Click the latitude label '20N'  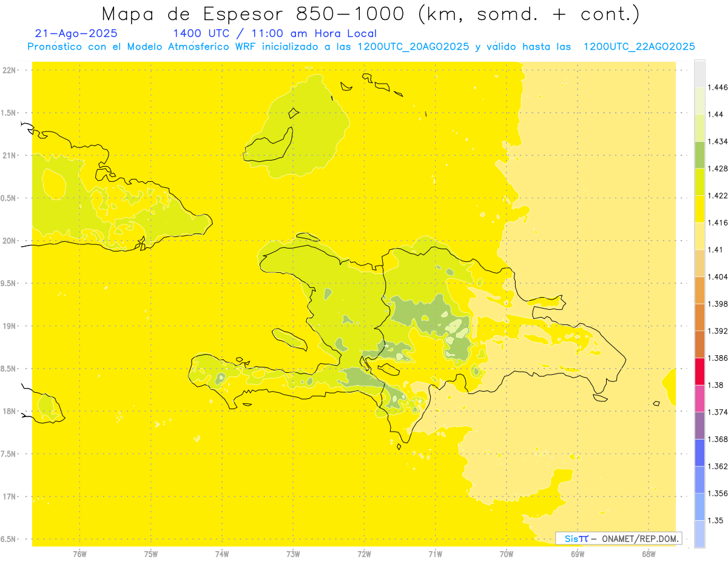click(9, 241)
